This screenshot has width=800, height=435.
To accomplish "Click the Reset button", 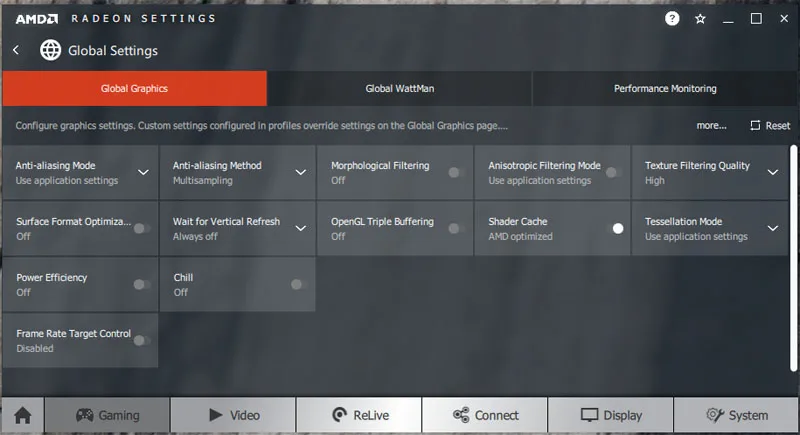I will point(770,125).
